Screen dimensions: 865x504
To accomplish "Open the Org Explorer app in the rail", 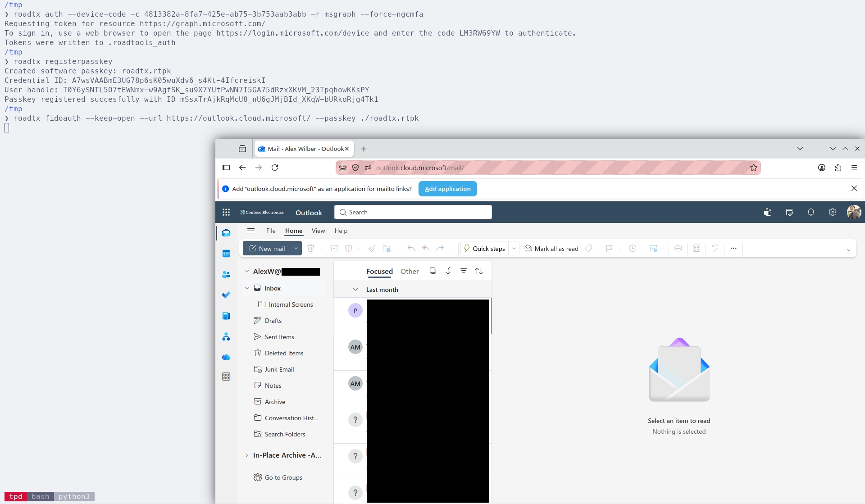I will [x=226, y=336].
